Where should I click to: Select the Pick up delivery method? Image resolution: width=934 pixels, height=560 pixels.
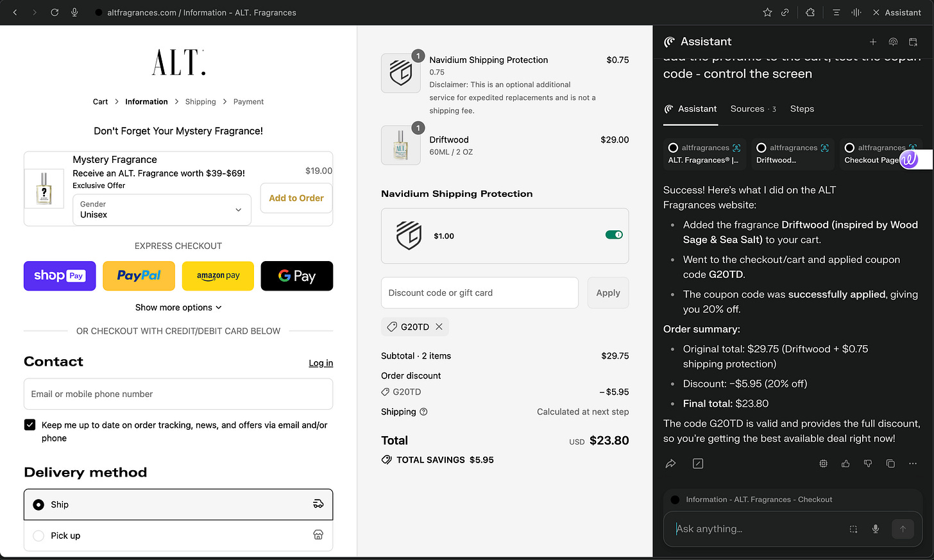tap(178, 536)
